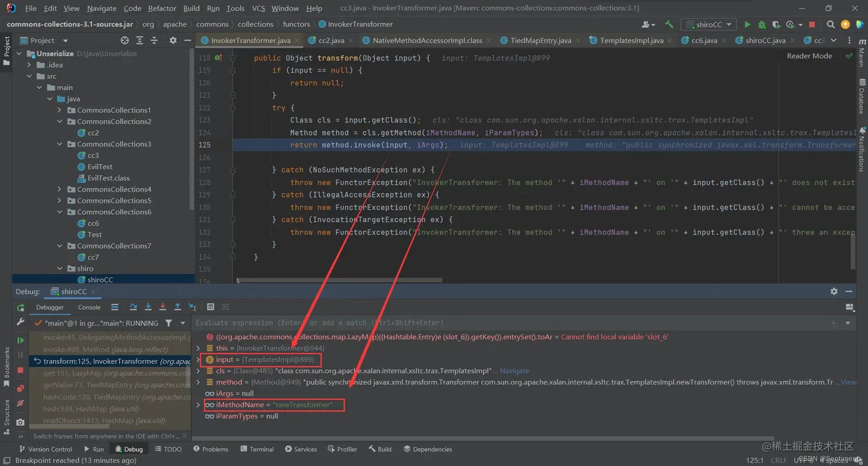Image resolution: width=868 pixels, height=466 pixels.
Task: Click the Build Project hammer icon
Action: [669, 25]
